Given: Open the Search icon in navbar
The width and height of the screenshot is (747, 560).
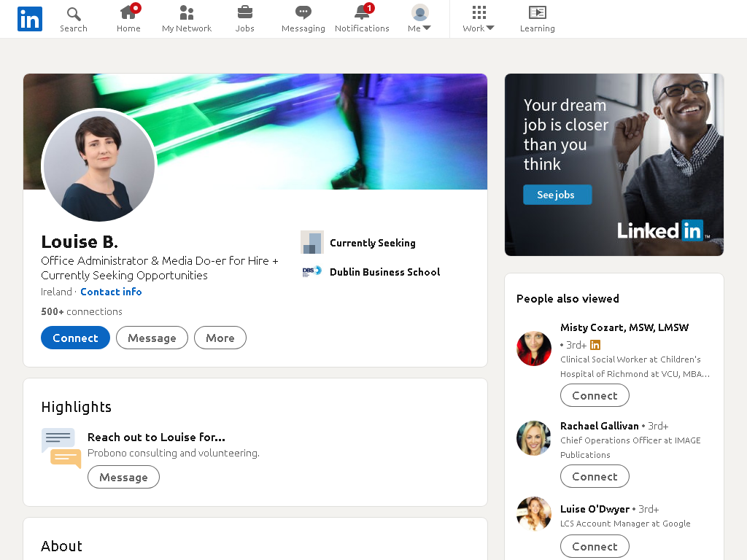Looking at the screenshot, I should [74, 13].
